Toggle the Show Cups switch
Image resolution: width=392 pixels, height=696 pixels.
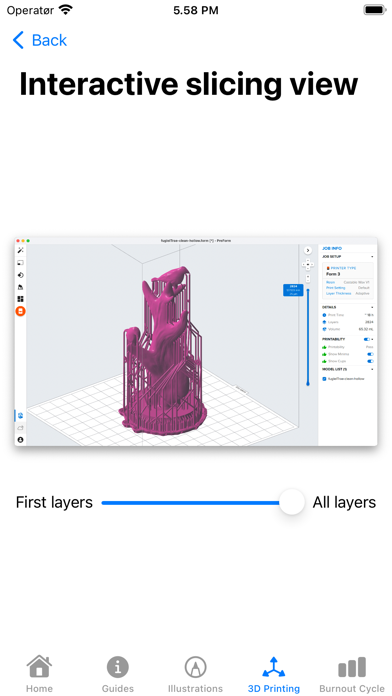click(370, 361)
